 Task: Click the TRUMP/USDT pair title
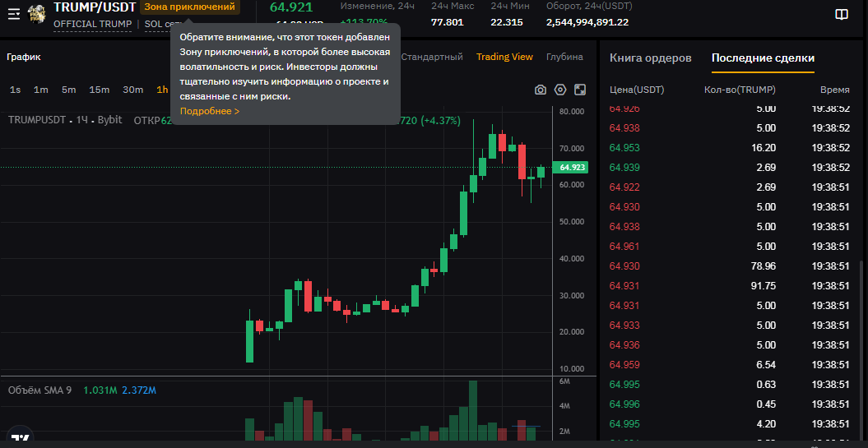(x=95, y=7)
